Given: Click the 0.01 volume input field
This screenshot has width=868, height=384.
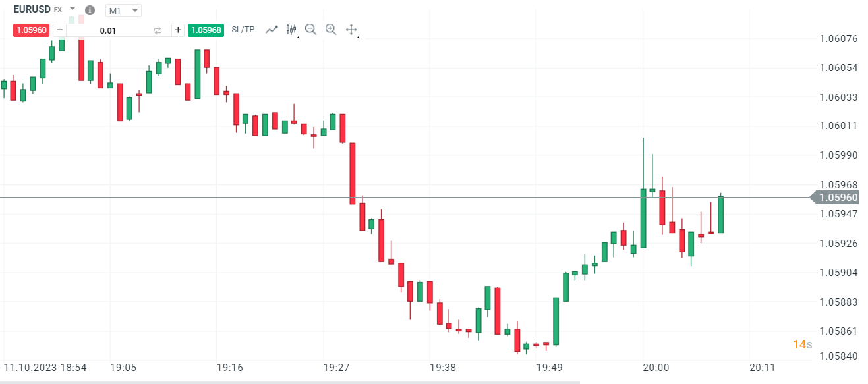Looking at the screenshot, I should [107, 30].
